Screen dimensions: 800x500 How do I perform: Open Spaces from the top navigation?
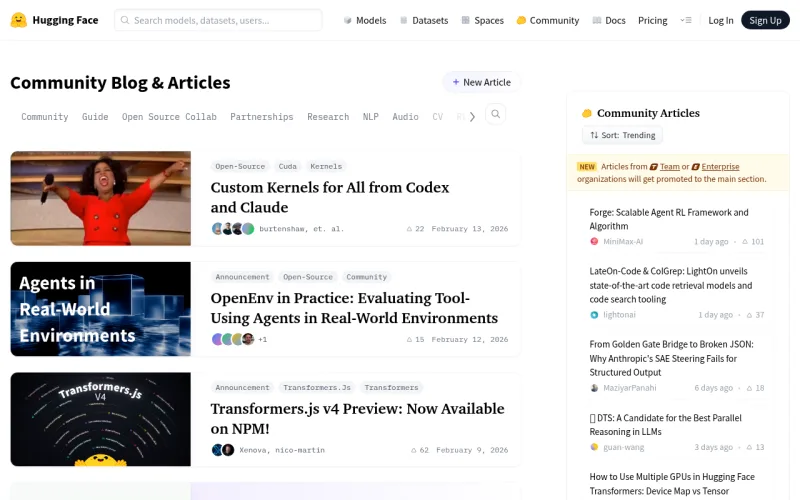[x=466, y=20]
